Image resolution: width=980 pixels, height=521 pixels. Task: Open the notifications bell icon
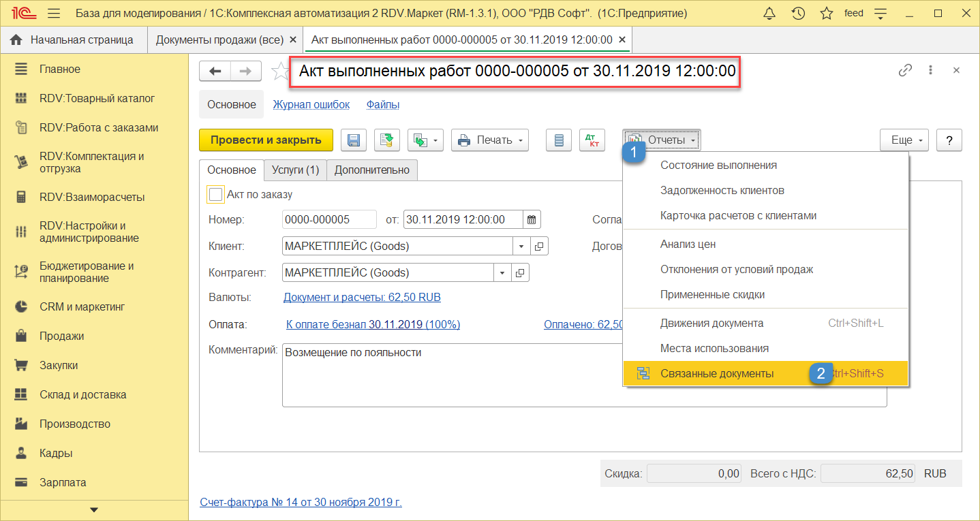point(769,13)
